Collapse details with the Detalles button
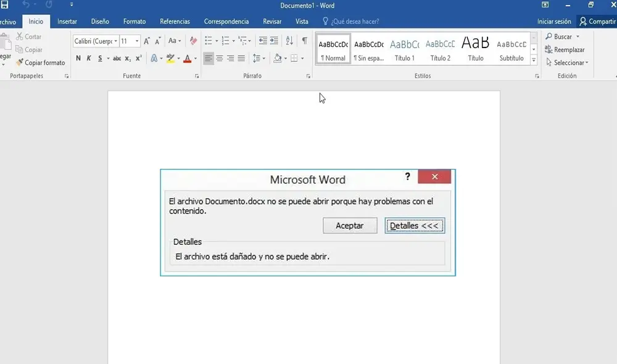The height and width of the screenshot is (364, 617). pyautogui.click(x=415, y=225)
